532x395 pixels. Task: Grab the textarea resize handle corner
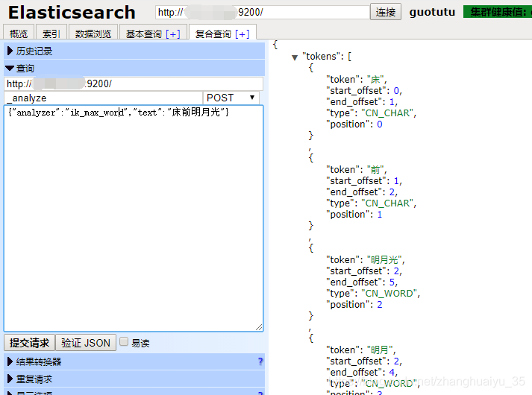click(259, 327)
